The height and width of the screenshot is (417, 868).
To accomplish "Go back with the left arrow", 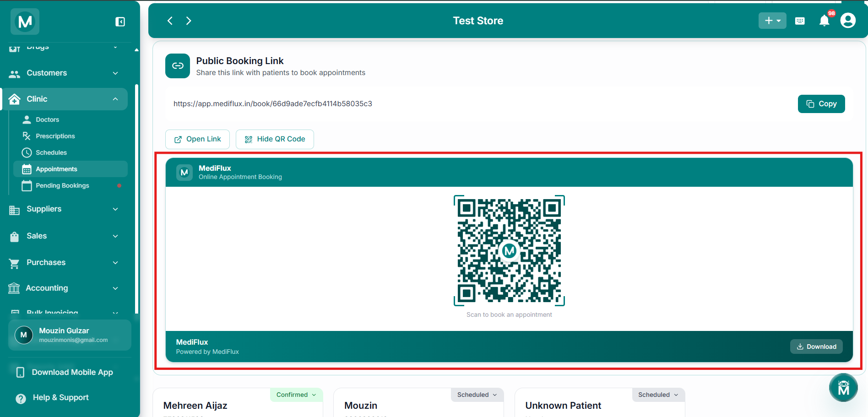I will tap(170, 21).
